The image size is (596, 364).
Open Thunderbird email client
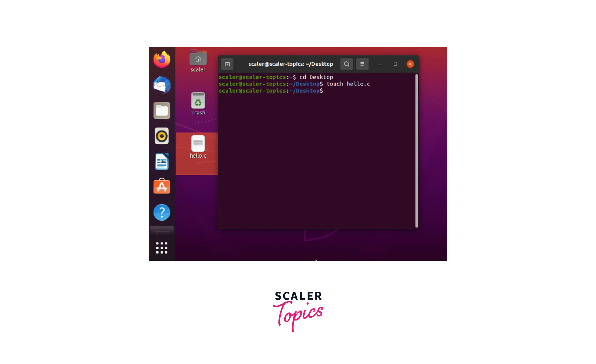pyautogui.click(x=162, y=85)
